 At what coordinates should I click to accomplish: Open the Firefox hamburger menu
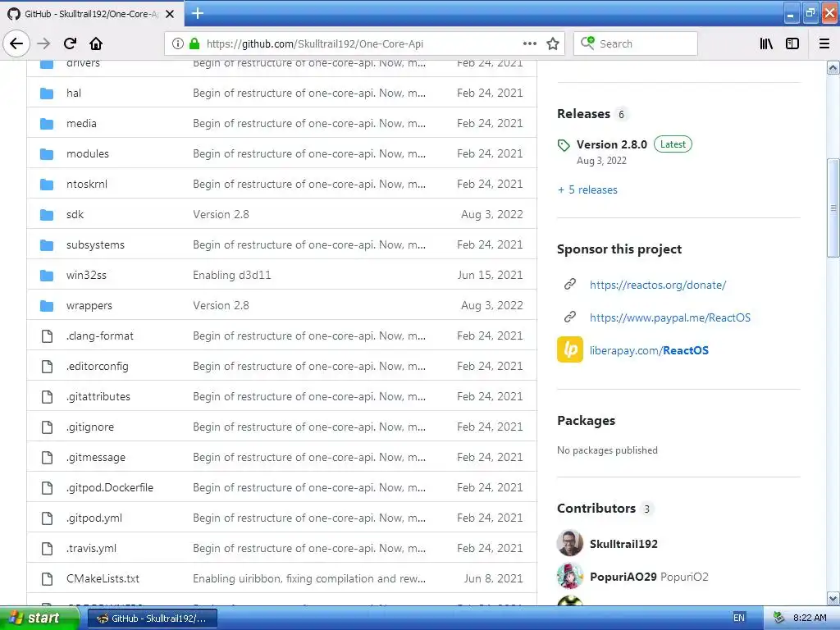[x=824, y=44]
